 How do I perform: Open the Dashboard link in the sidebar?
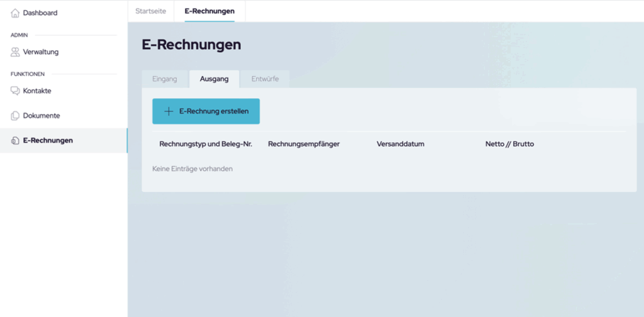[40, 13]
